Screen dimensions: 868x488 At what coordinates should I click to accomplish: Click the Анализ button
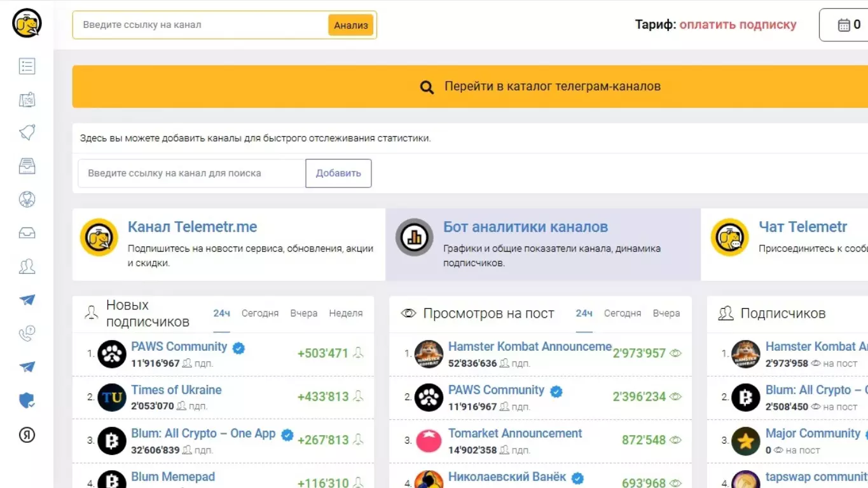pos(351,25)
